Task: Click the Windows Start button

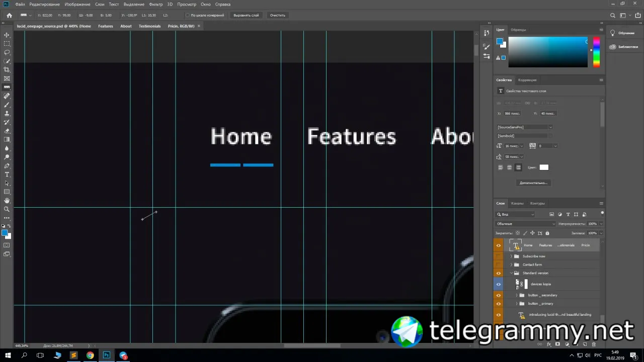Action: click(x=8, y=355)
